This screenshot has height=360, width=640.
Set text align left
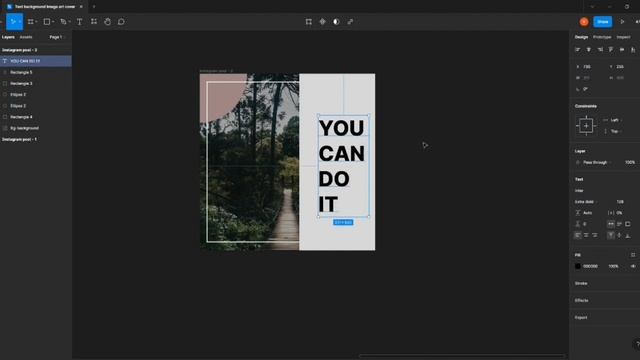point(578,236)
